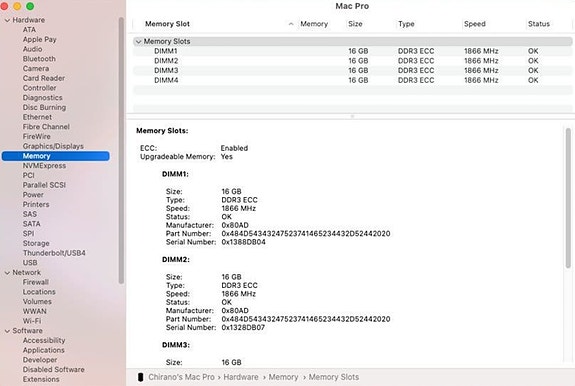Select Volumes under Network

tap(37, 302)
